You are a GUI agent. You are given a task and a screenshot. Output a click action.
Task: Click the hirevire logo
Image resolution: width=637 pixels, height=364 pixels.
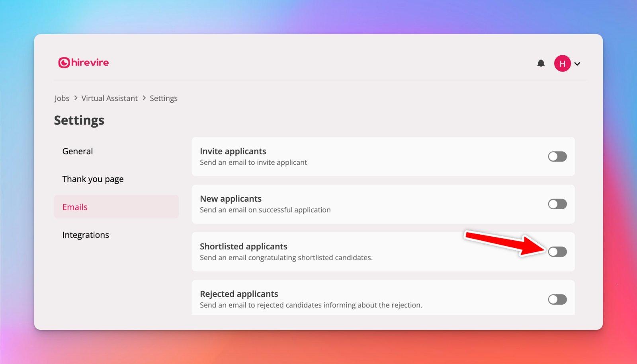click(x=84, y=63)
